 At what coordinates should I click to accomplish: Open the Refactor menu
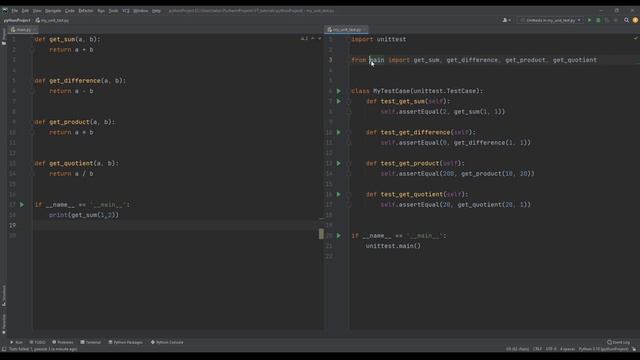tap(86, 11)
